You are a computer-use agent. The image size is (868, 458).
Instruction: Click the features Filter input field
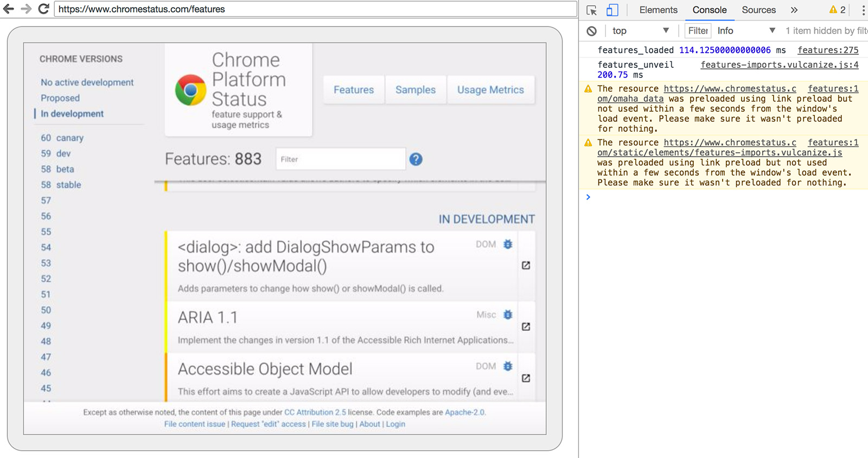341,159
